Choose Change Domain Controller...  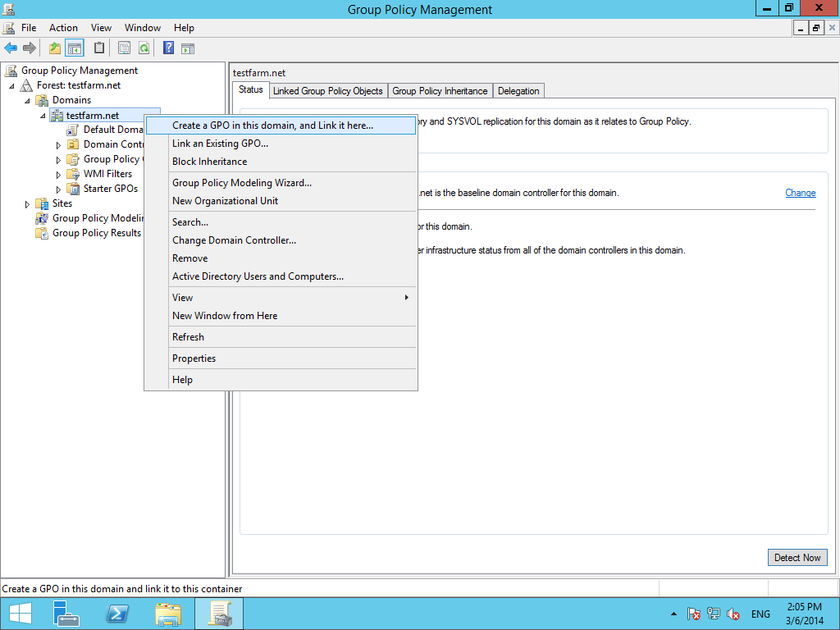[x=281, y=240]
